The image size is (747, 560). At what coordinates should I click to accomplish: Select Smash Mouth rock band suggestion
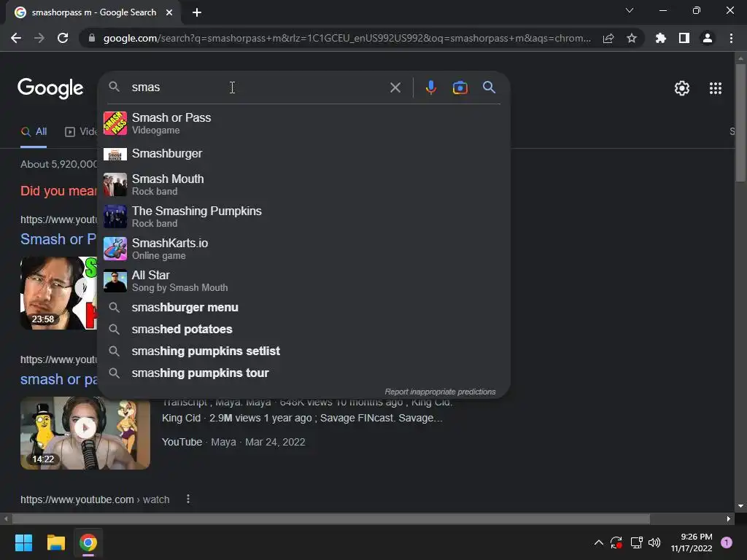304,184
